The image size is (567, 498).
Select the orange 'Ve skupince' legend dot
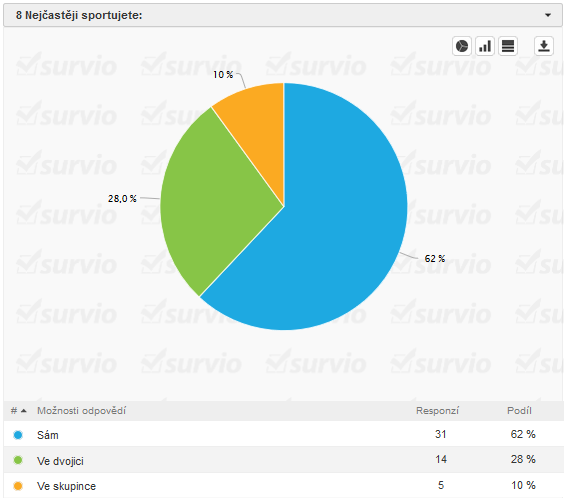(x=18, y=486)
